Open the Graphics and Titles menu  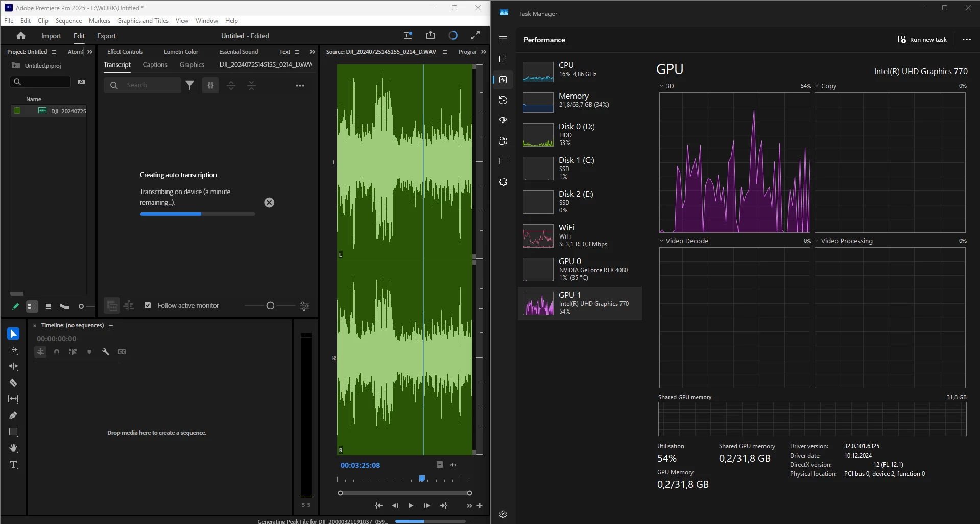click(143, 21)
